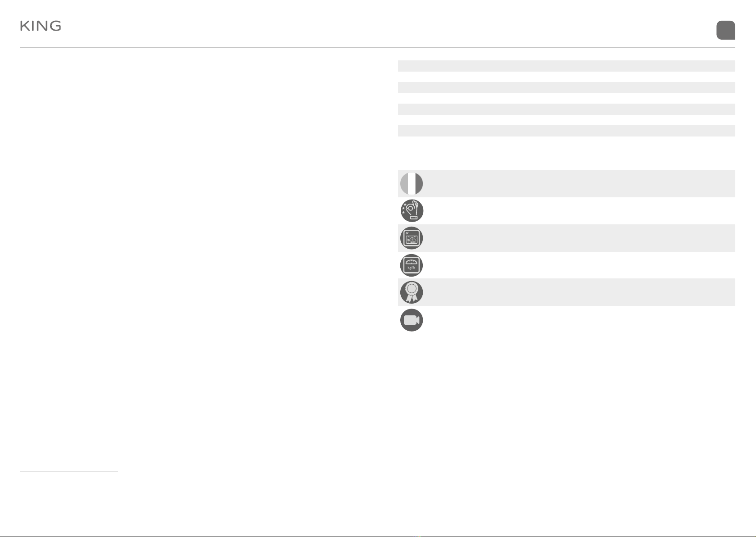The width and height of the screenshot is (756, 537).
Task: Select the Italian flag circular icon
Action: 412,183
